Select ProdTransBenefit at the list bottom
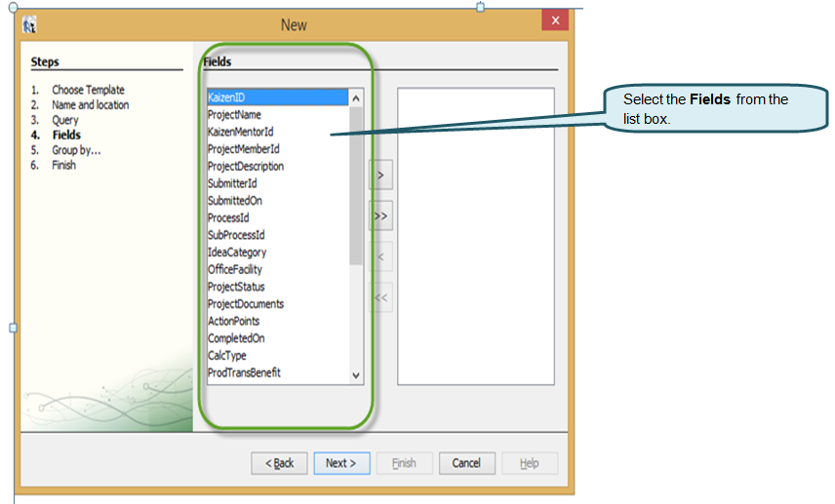835x504 pixels. 244,372
